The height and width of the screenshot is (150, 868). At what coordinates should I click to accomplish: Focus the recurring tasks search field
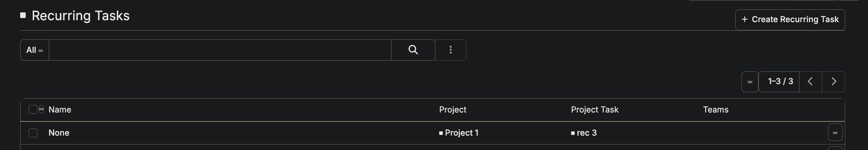pyautogui.click(x=220, y=50)
